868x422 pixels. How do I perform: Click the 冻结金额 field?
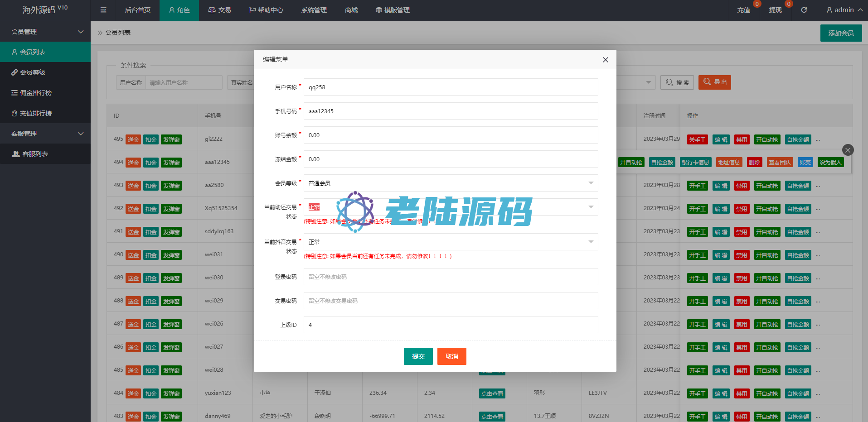pos(451,159)
